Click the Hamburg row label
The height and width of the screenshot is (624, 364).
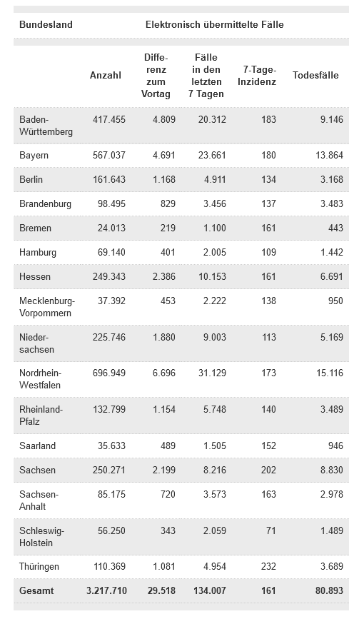(38, 252)
